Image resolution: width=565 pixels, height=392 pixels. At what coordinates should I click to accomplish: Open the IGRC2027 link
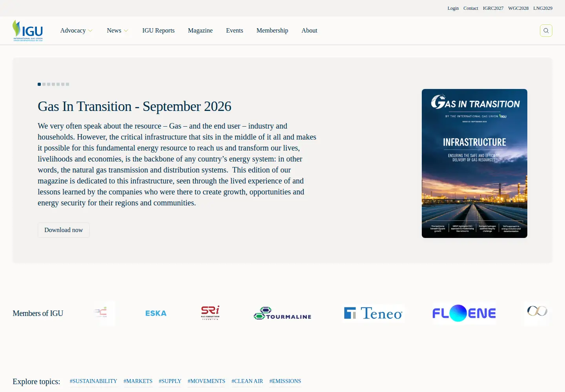click(x=493, y=8)
